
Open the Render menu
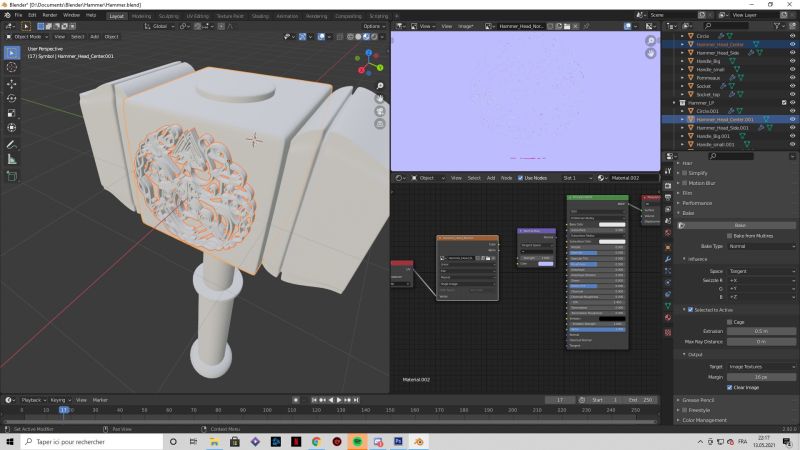tap(49, 15)
